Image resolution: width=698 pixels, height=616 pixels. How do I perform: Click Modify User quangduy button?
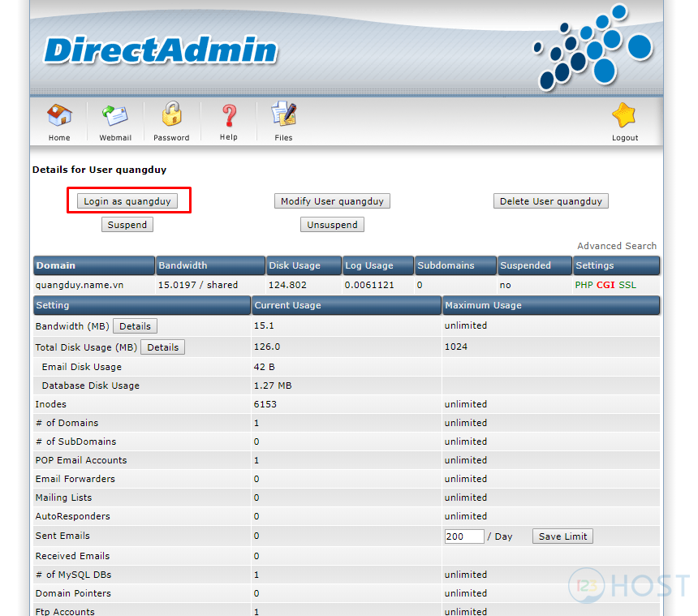coord(332,201)
